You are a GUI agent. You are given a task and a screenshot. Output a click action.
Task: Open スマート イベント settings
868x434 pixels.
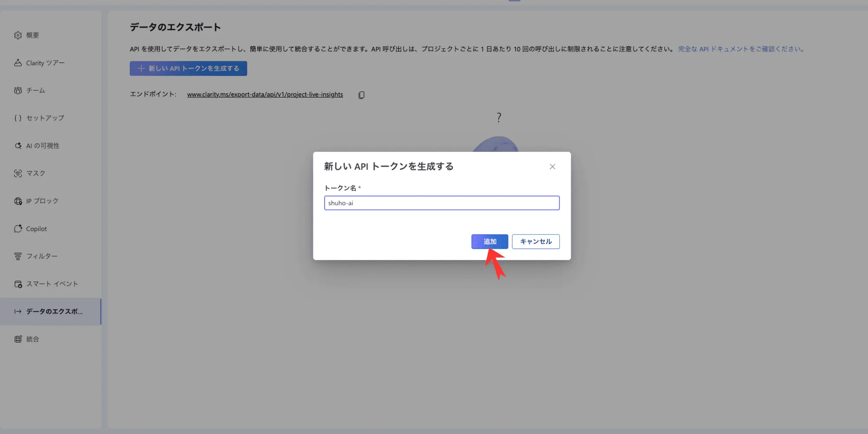click(52, 284)
